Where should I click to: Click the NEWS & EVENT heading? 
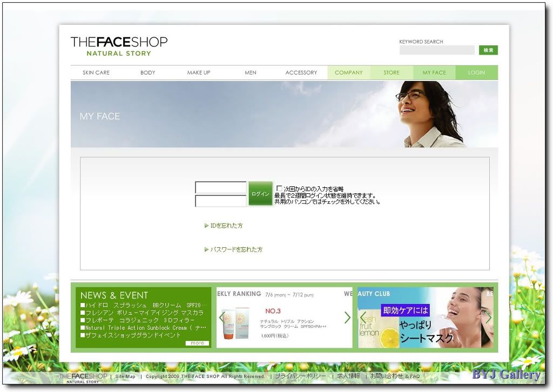114,295
